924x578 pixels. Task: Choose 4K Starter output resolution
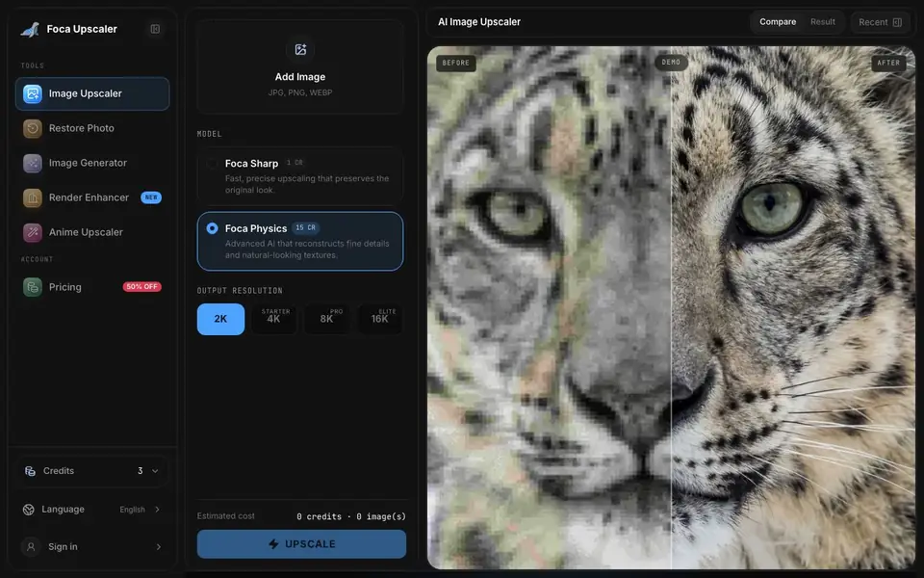click(274, 319)
